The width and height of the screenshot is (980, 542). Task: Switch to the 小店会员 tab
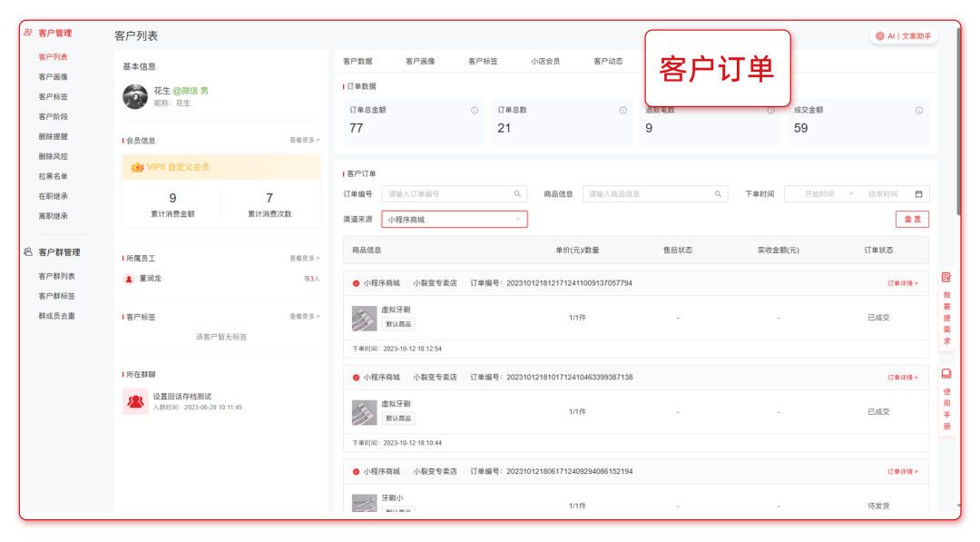pyautogui.click(x=545, y=62)
